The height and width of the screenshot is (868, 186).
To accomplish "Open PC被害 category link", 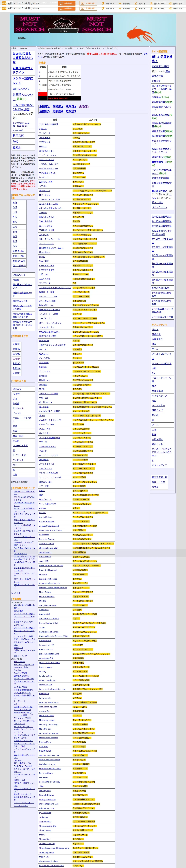I will click(x=16, y=394).
